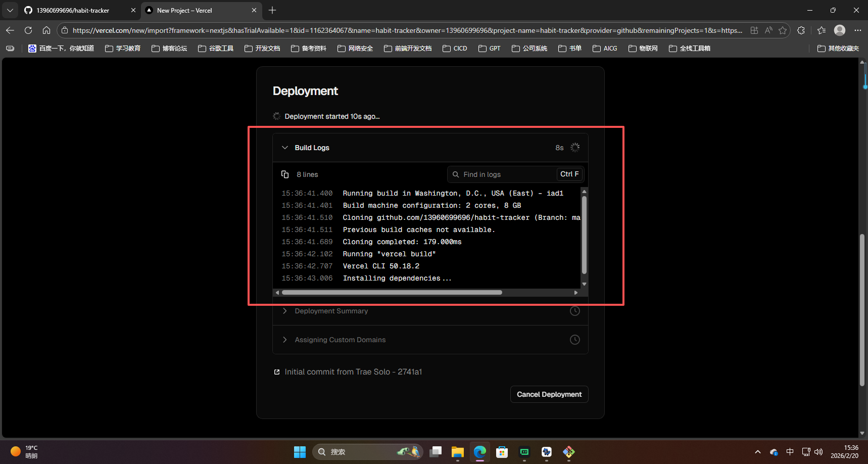Open the volume control in system tray
868x464 pixels.
818,452
